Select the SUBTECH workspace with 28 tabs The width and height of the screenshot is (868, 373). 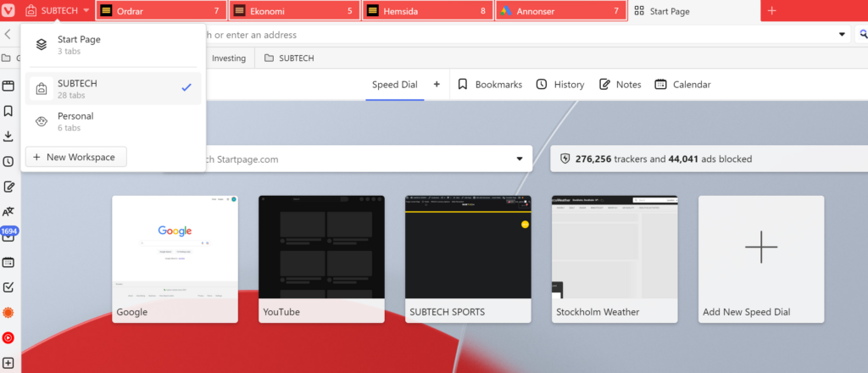point(114,88)
